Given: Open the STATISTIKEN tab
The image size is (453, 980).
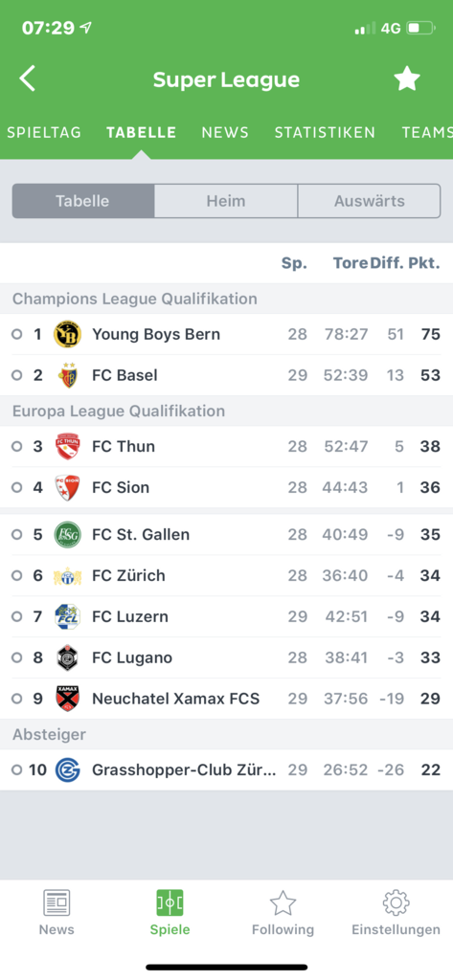Looking at the screenshot, I should 325,132.
